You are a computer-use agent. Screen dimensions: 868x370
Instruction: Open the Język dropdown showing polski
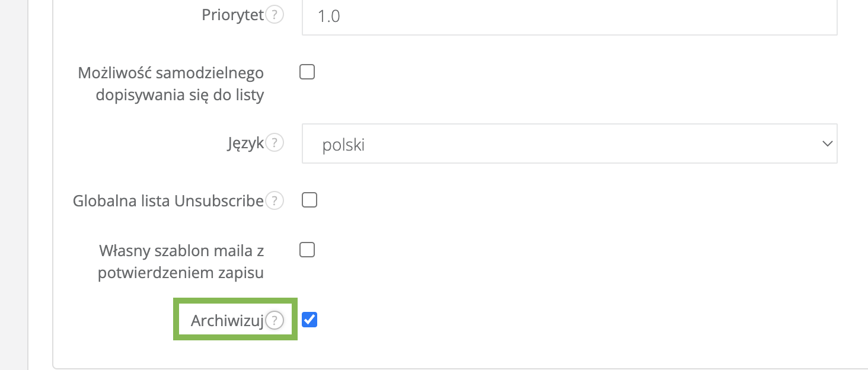569,143
